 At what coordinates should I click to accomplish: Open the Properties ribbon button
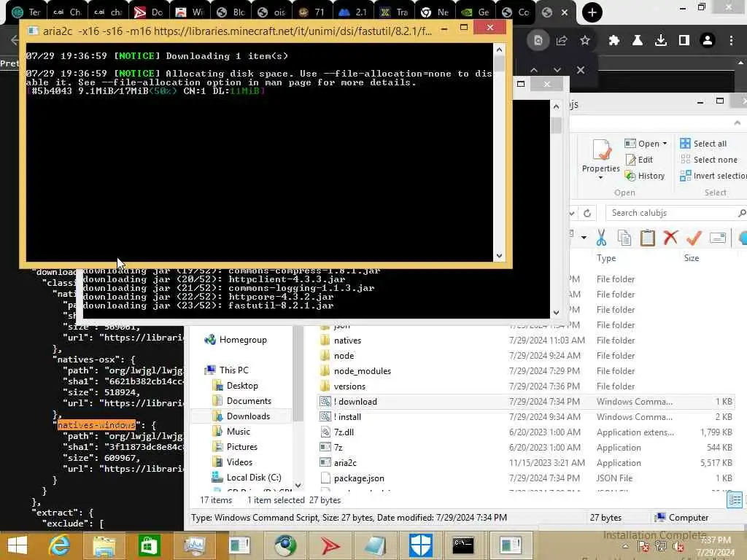point(601,159)
